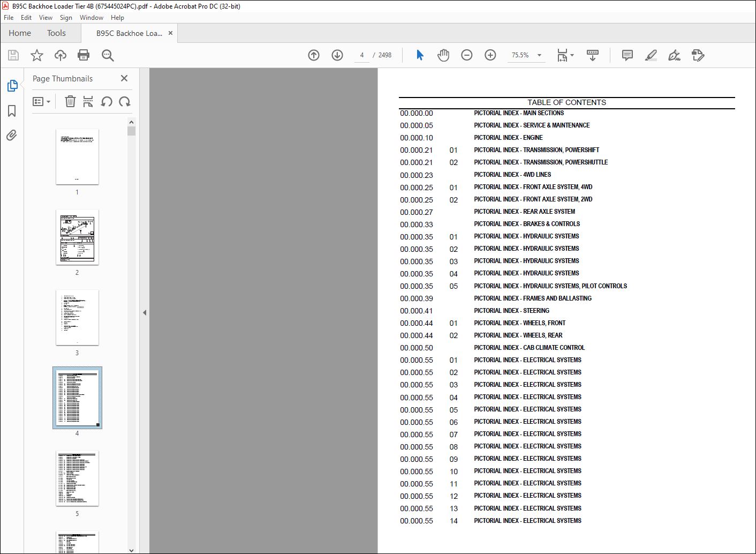Switch to the Home tab
Image resolution: width=756 pixels, height=554 pixels.
pyautogui.click(x=20, y=33)
